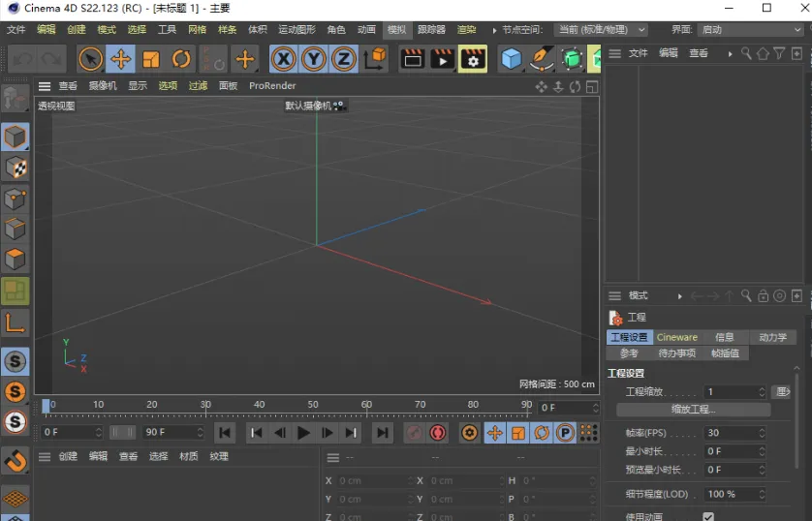Viewport: 812px width, 521px height.
Task: Toggle the X axis lock
Action: tap(283, 60)
